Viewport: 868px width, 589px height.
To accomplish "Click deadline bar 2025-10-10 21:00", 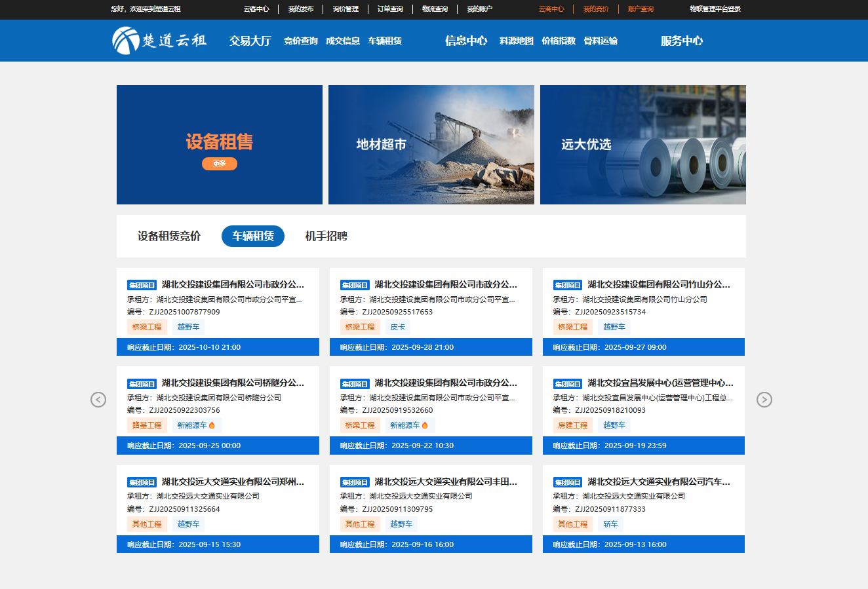I will click(218, 347).
